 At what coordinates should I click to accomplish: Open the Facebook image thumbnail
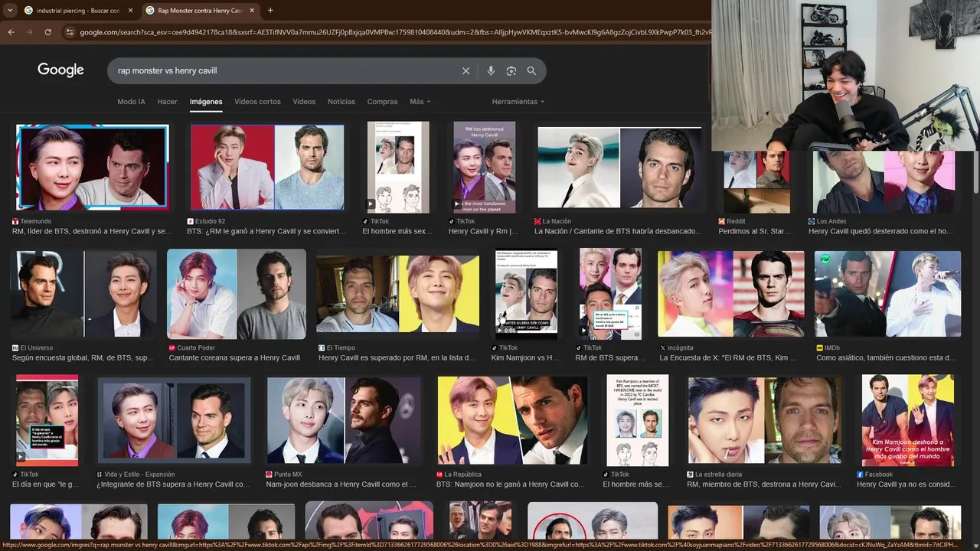click(x=907, y=420)
